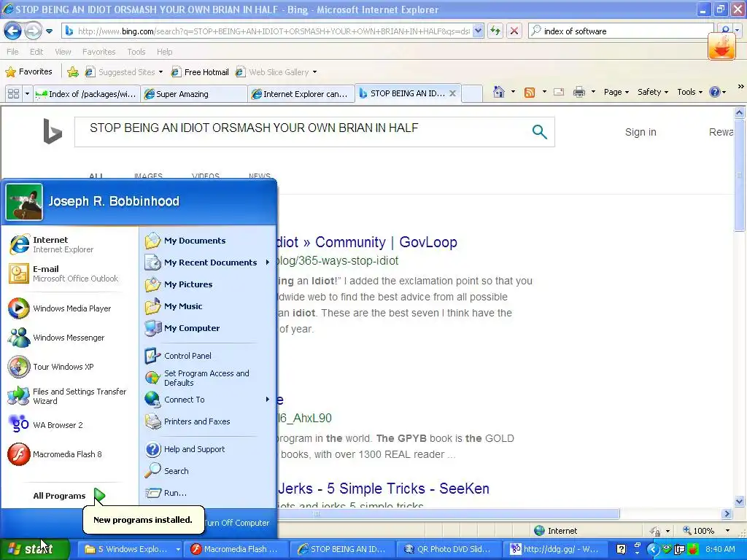
Task: Click the Sign in link on Bing
Action: click(x=640, y=133)
